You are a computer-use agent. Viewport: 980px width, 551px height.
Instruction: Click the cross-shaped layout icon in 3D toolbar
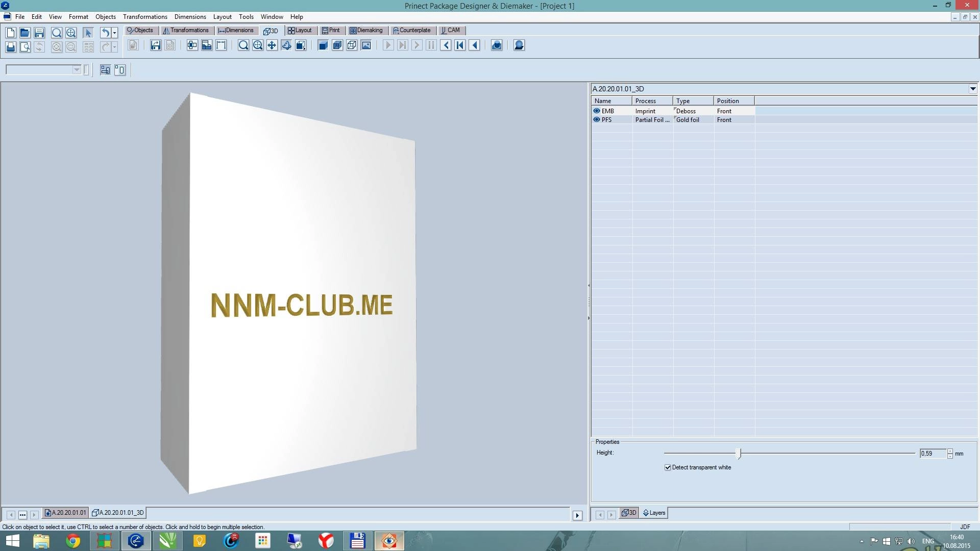coord(192,45)
